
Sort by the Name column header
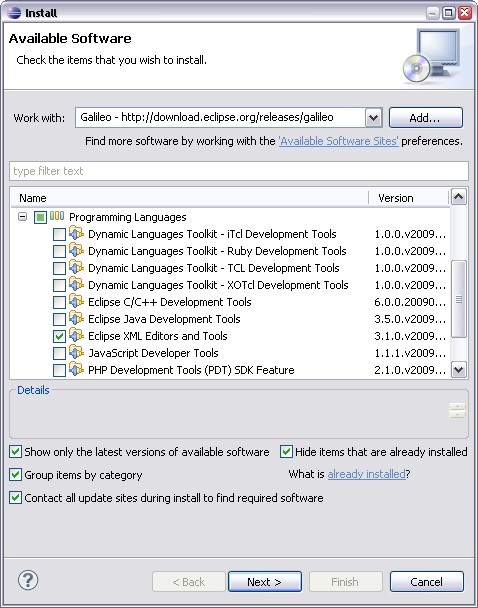(x=190, y=198)
